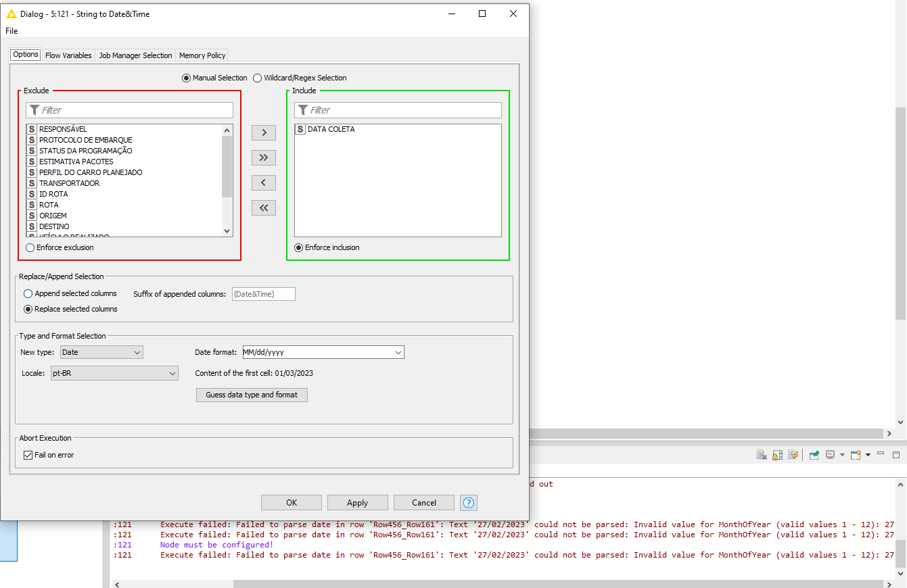Click the Exclude list vertical scrollbar thumb
The image size is (907, 588).
227,166
